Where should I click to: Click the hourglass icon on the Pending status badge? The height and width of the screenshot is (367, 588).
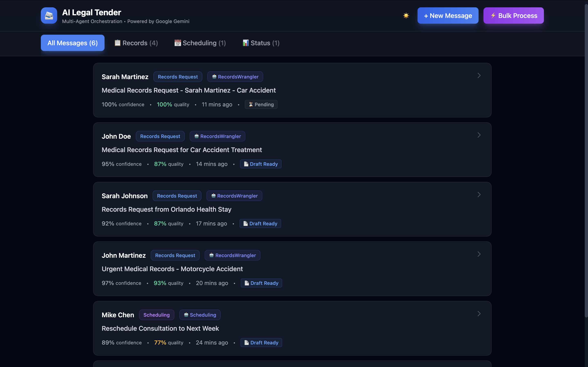point(251,105)
